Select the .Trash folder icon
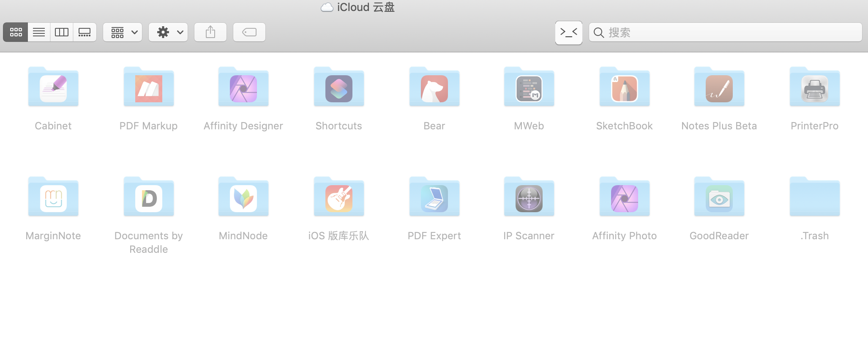The width and height of the screenshot is (868, 339). coord(815,197)
